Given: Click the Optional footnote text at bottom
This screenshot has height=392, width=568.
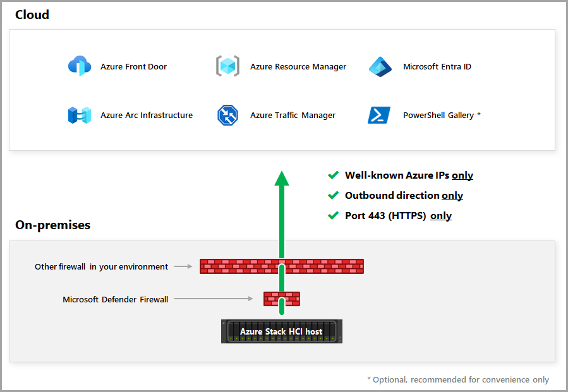Looking at the screenshot, I should (458, 380).
